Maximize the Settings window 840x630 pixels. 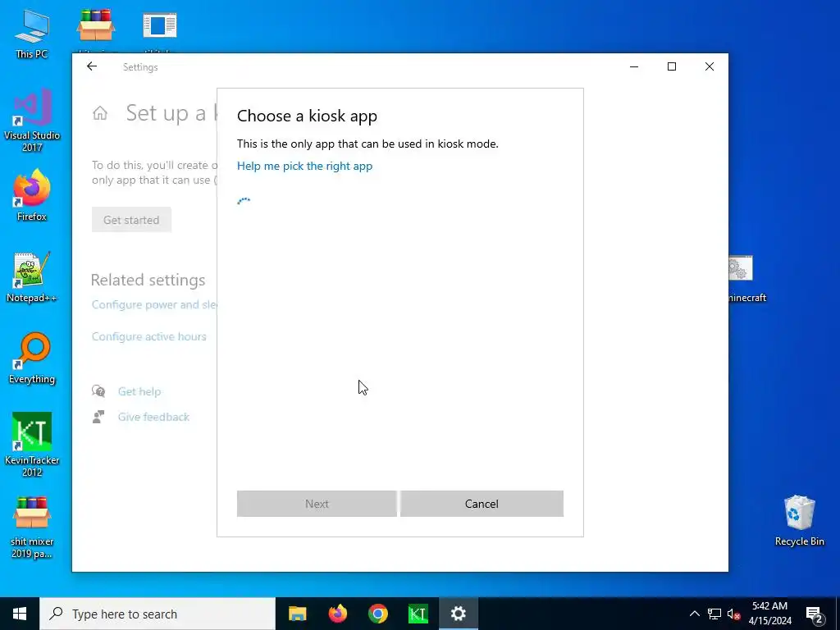point(672,66)
